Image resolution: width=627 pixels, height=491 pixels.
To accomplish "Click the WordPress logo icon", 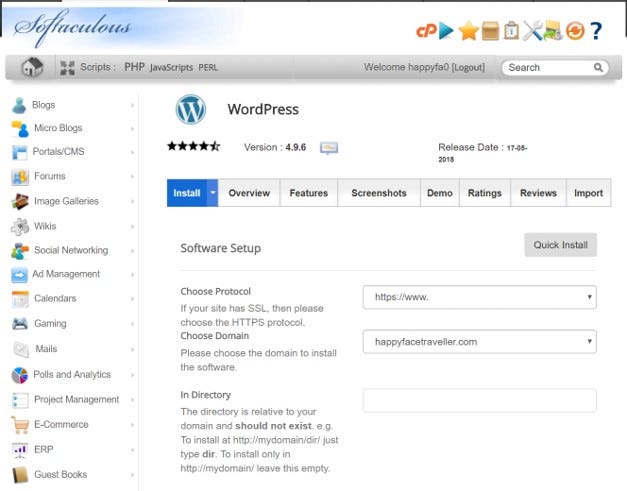I will coord(191,109).
